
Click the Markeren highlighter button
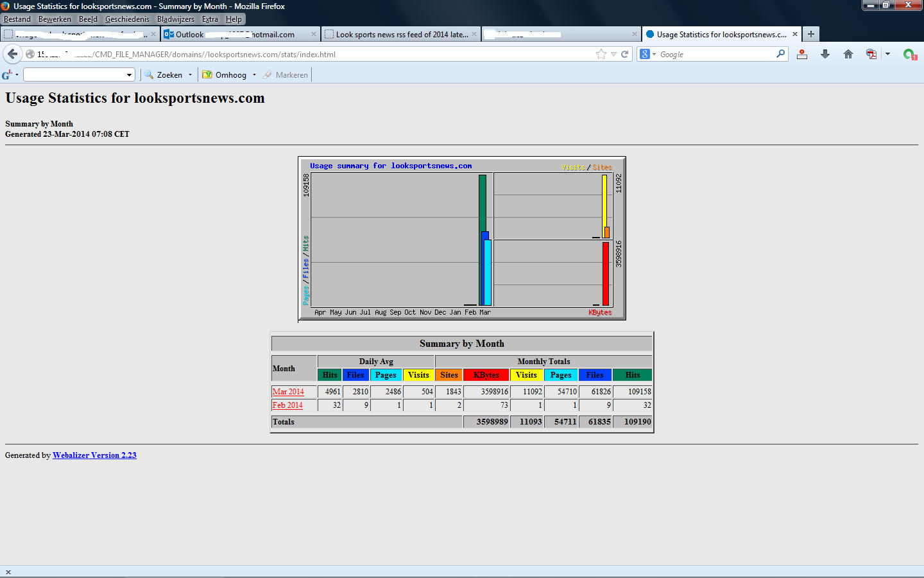pyautogui.click(x=285, y=75)
